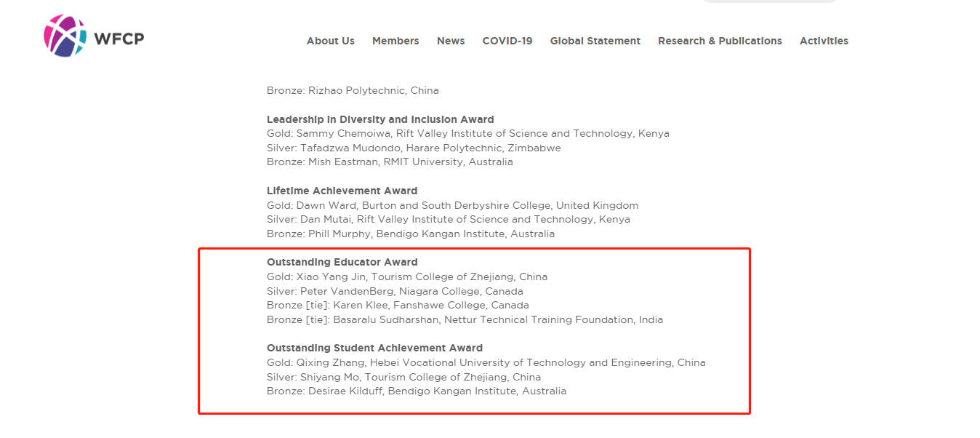Navigate to the Activities menu
Viewport: 980px width, 438px height.
(824, 41)
